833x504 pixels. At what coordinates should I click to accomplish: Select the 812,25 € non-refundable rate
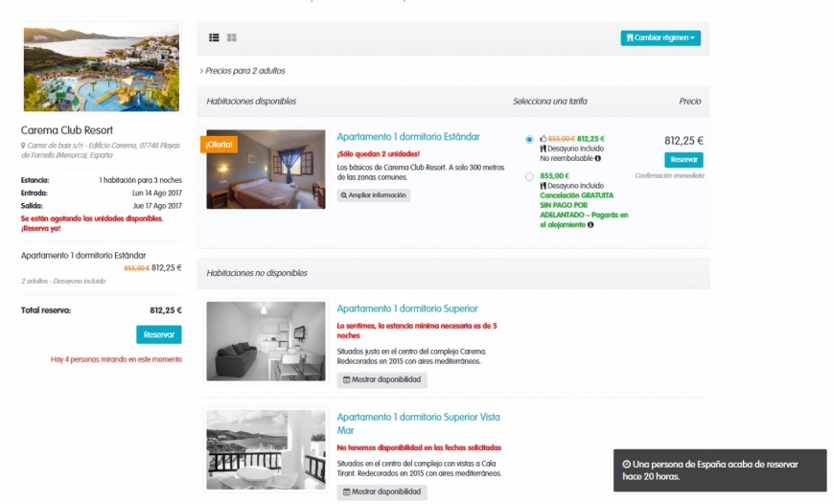529,139
